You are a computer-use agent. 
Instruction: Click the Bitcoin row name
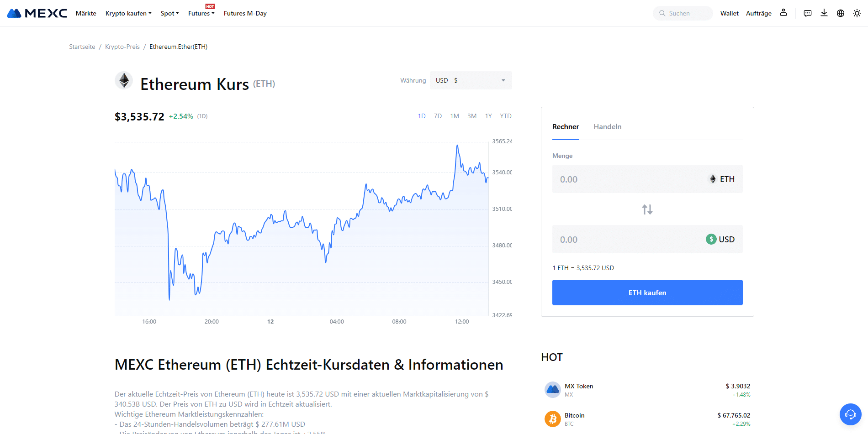coord(575,415)
